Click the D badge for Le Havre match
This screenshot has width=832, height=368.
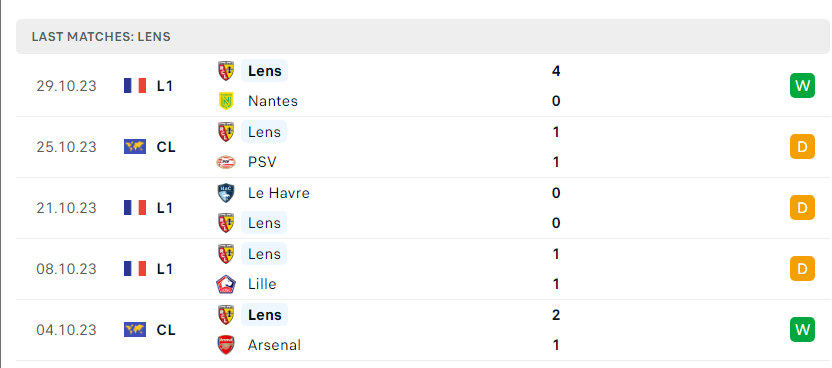802,207
